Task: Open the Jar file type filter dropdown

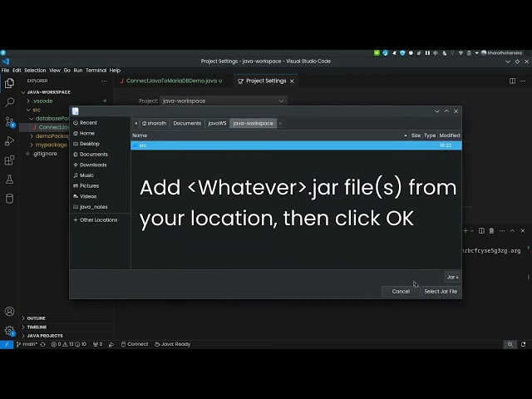Action: (452, 277)
